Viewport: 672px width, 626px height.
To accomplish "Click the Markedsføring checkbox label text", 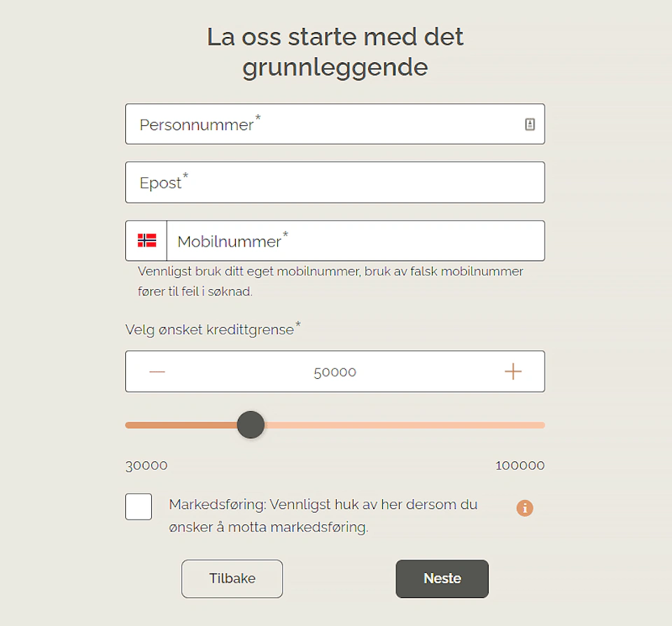I will click(323, 515).
